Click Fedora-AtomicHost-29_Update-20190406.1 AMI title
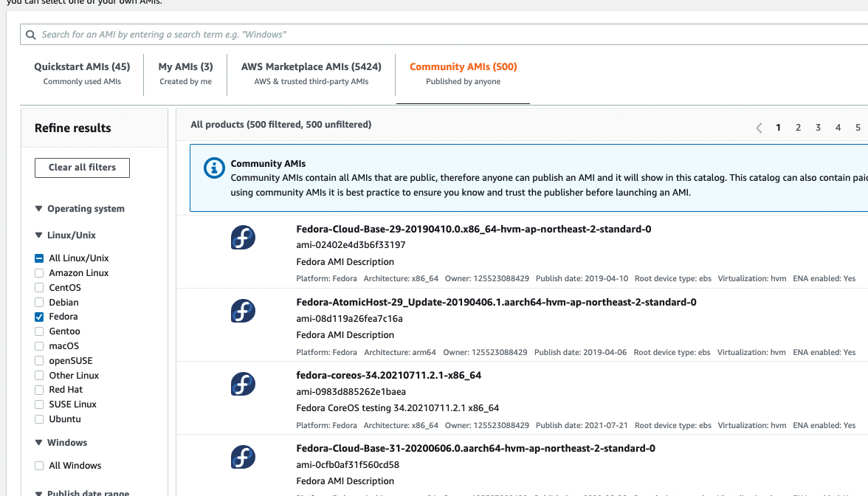868x496 pixels. [496, 303]
